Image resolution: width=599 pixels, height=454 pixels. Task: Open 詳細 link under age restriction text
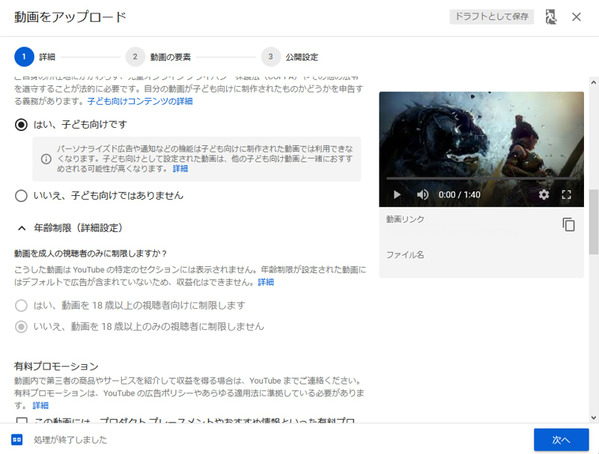266,282
